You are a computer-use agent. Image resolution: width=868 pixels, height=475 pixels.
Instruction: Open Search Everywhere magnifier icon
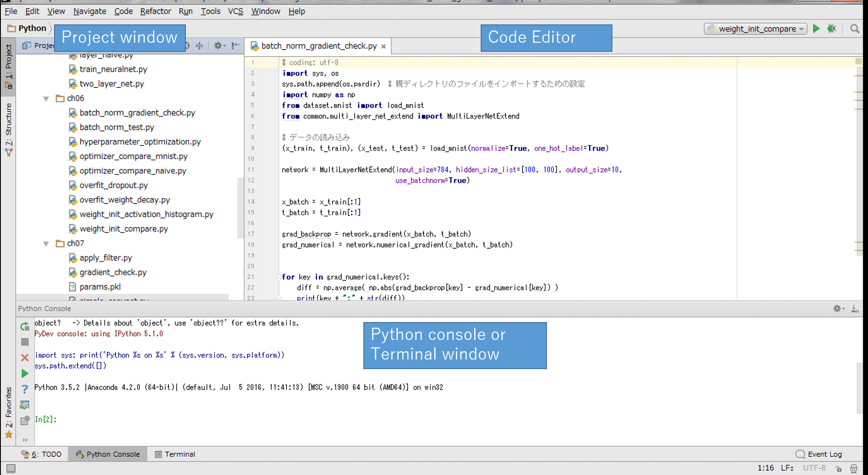pyautogui.click(x=854, y=29)
